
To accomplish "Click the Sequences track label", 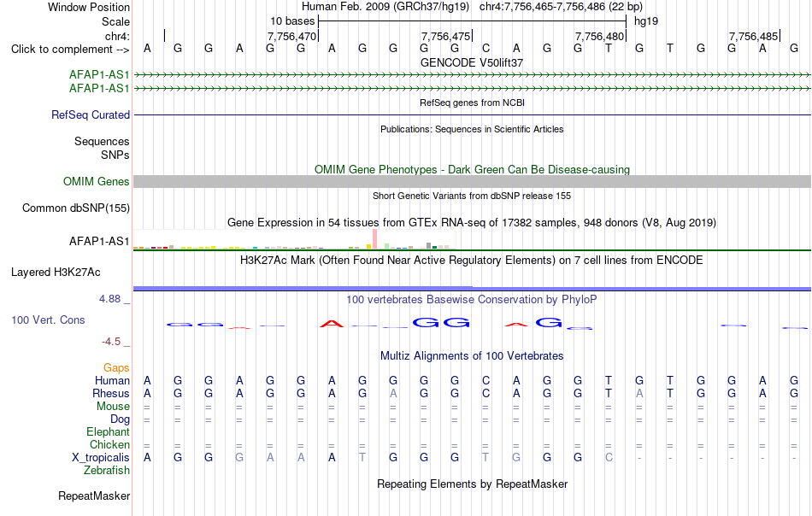I will click(102, 141).
